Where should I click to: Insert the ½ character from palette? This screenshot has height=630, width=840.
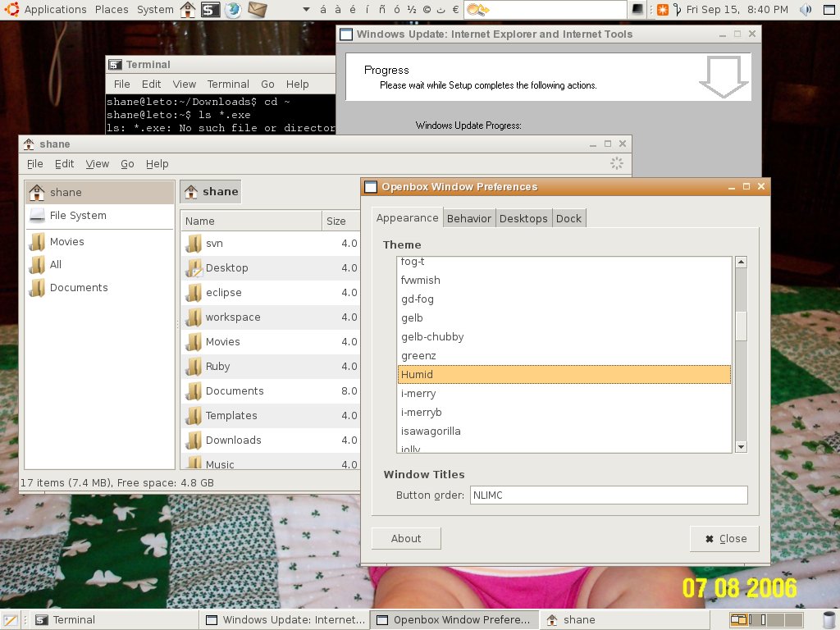(412, 10)
